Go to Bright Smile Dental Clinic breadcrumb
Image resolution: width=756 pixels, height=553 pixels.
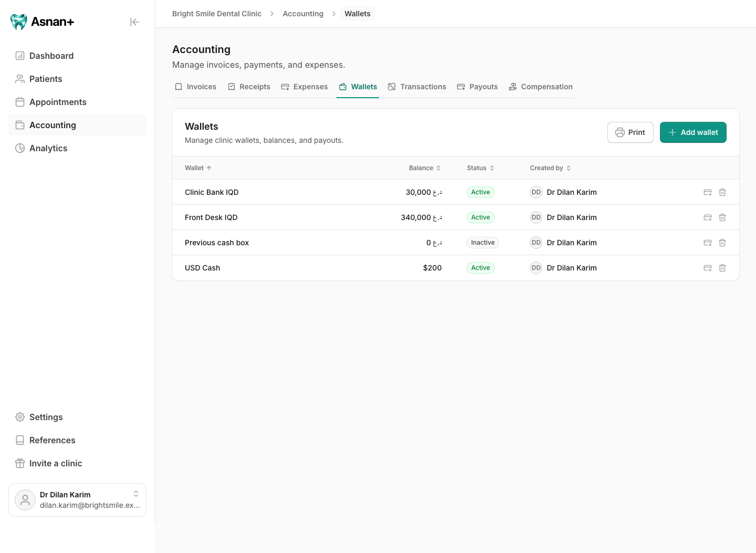(217, 14)
